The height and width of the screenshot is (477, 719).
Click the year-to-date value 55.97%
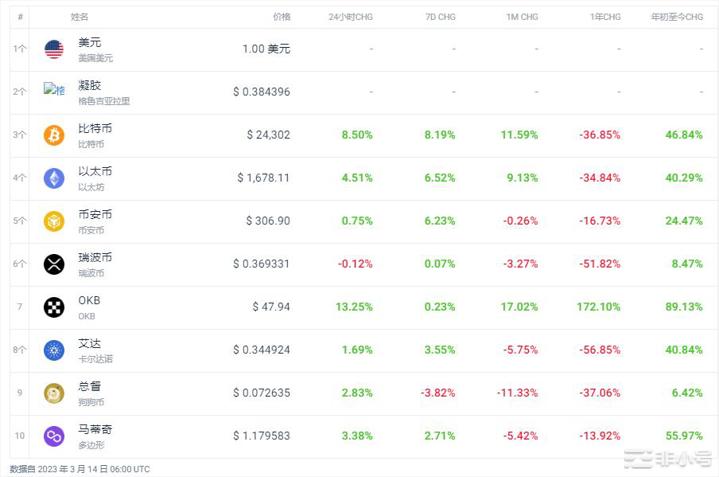coord(684,436)
